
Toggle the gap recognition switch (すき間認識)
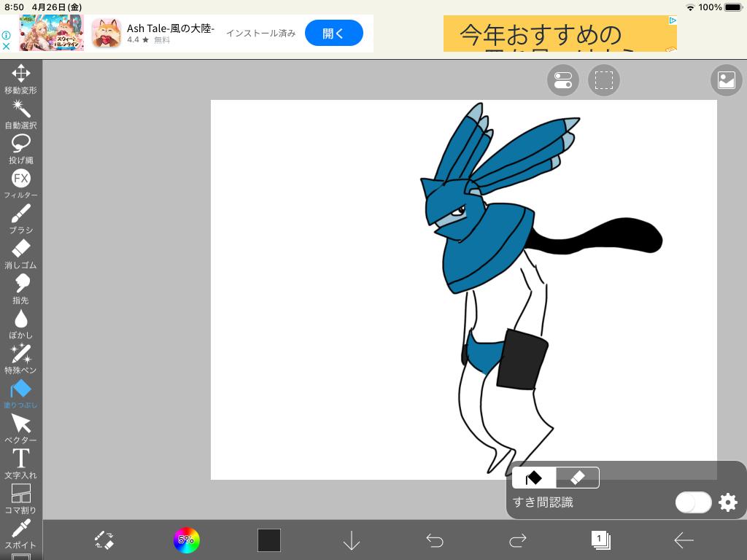[692, 502]
